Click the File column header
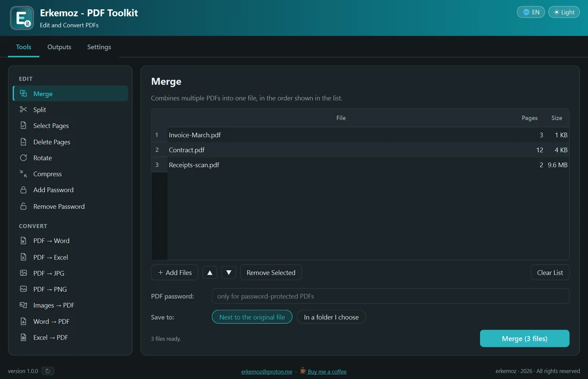Image resolution: width=588 pixels, height=379 pixels. pyautogui.click(x=341, y=118)
